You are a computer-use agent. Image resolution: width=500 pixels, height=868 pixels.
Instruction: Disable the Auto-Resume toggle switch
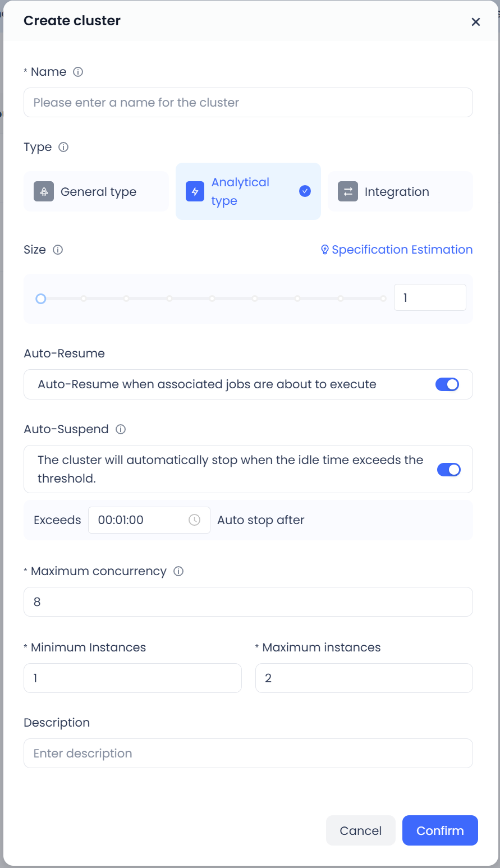click(x=447, y=384)
